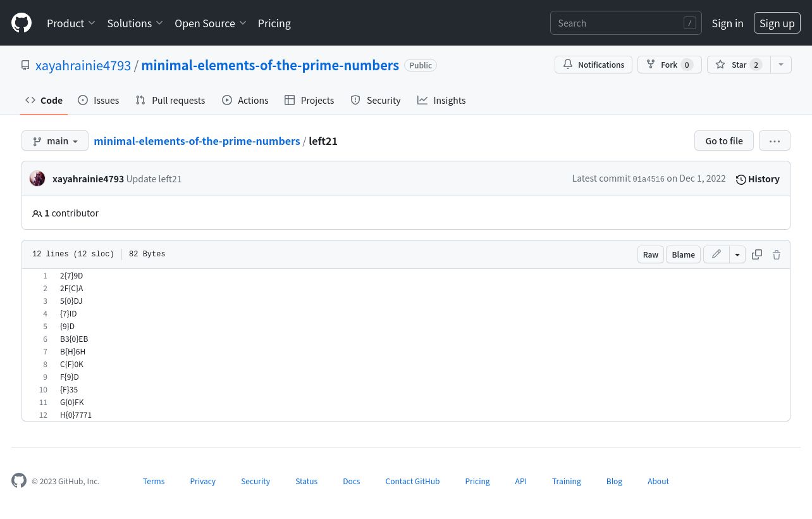This screenshot has height=519, width=812.
Task: Open footer Pricing link
Action: [x=477, y=481]
